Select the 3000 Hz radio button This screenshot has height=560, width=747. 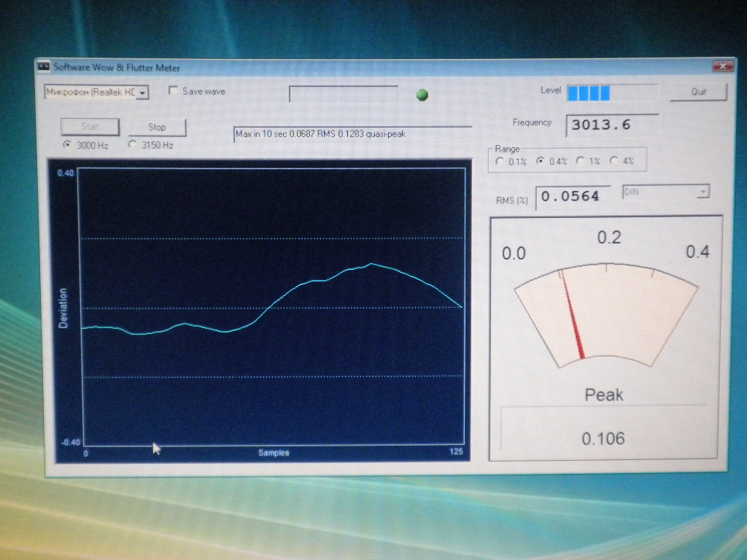coord(68,144)
